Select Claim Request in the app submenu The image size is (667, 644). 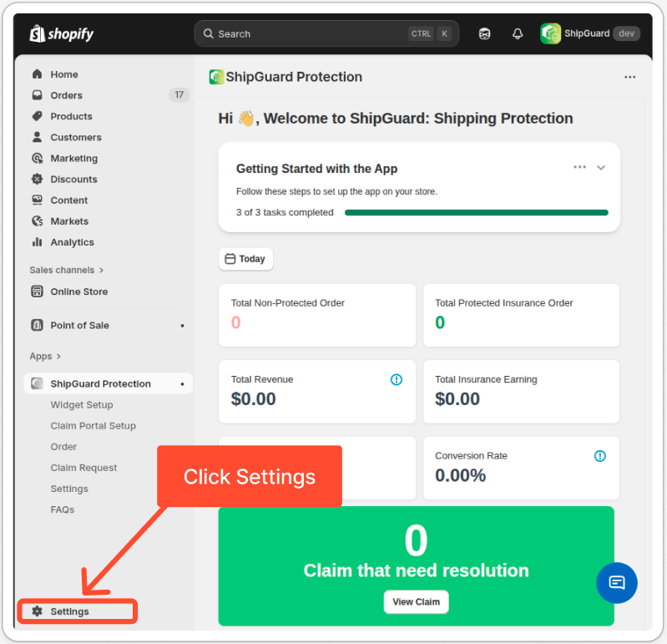[83, 468]
